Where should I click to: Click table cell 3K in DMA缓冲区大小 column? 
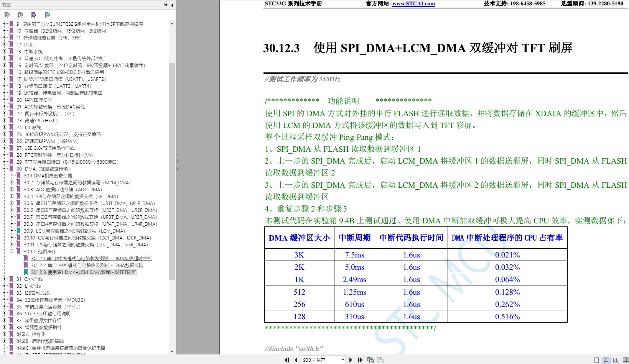pos(299,255)
